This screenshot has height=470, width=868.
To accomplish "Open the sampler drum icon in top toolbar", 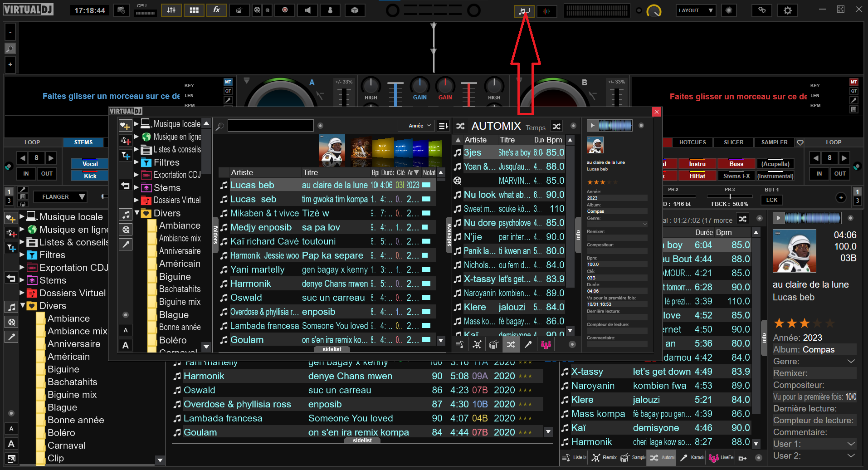I will (239, 10).
